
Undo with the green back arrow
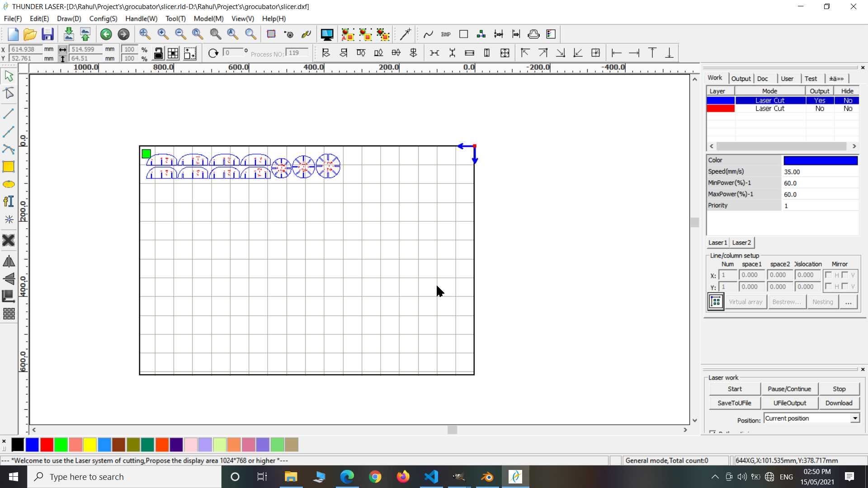106,34
